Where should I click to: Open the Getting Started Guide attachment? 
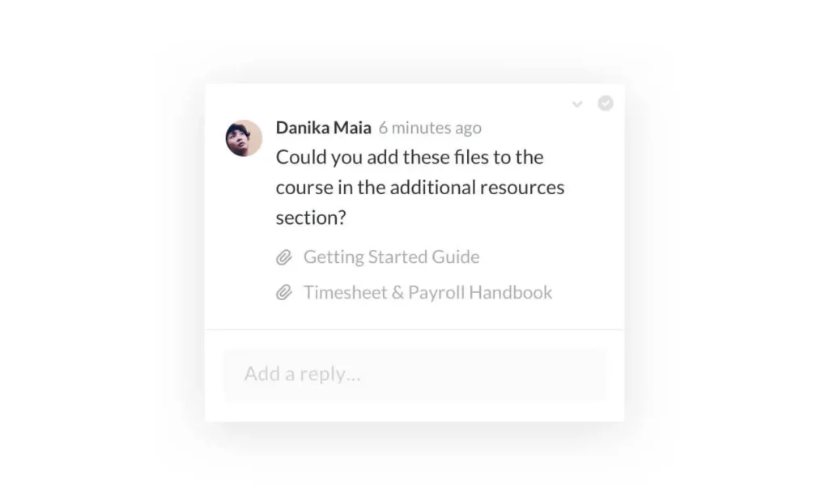[x=391, y=257]
